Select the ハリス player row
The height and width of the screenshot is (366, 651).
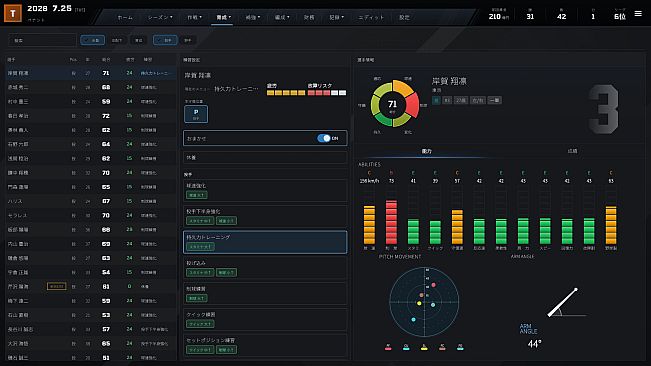91,201
